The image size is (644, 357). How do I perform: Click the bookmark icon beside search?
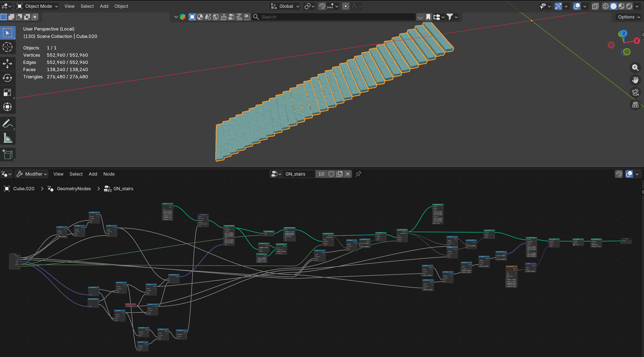pyautogui.click(x=428, y=17)
